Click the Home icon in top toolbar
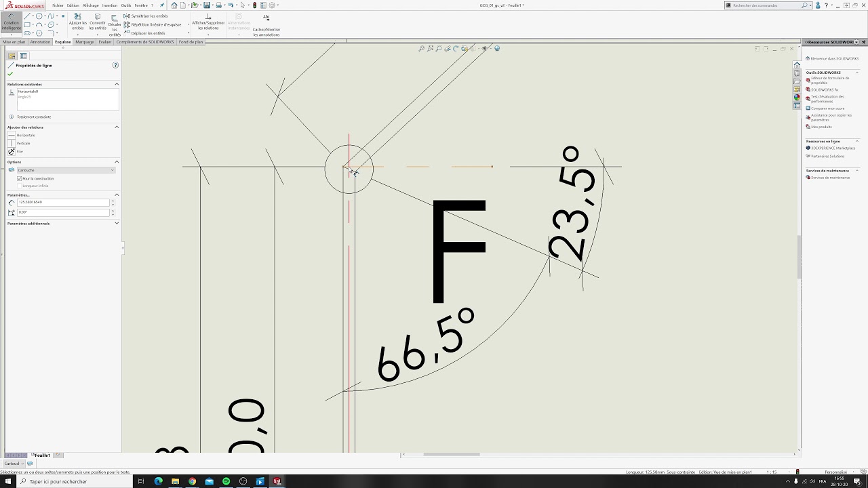Viewport: 868px width, 488px height. (x=174, y=5)
